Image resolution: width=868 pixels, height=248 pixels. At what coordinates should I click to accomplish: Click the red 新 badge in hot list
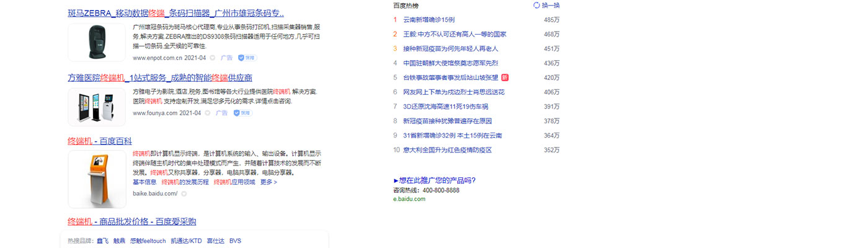point(505,77)
